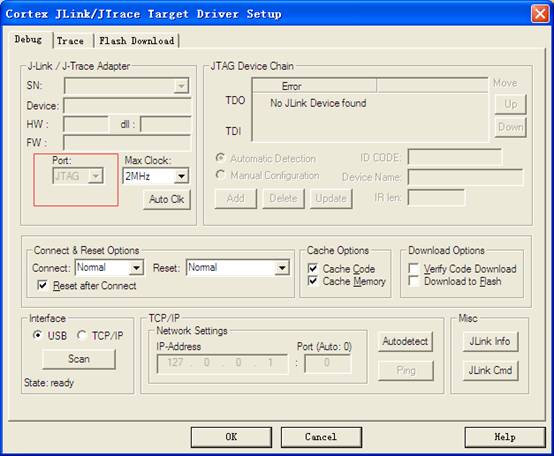Toggle Reset after Connect checkbox
The height and width of the screenshot is (456, 554).
(42, 285)
